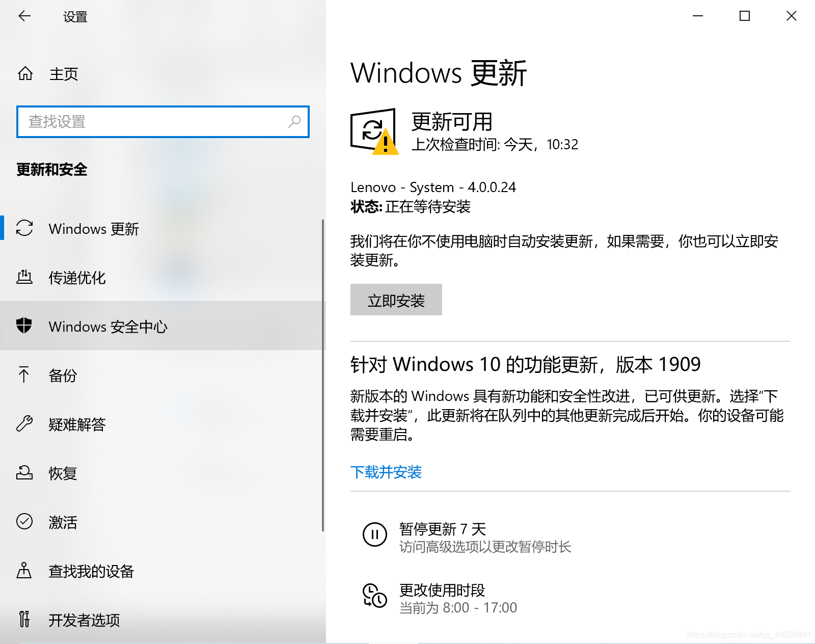Click the text 上次检查时间: 今天, 10:32

pyautogui.click(x=495, y=145)
